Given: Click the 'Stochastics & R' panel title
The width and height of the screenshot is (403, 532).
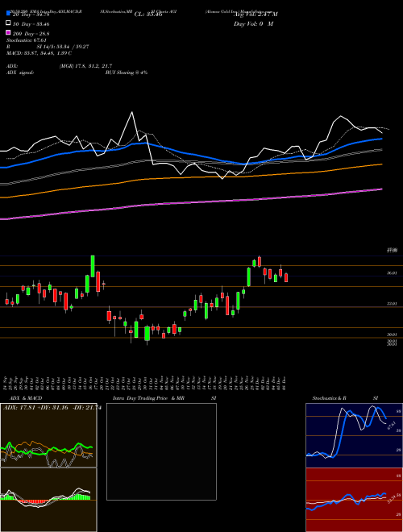Looking at the screenshot, I should point(329,398).
